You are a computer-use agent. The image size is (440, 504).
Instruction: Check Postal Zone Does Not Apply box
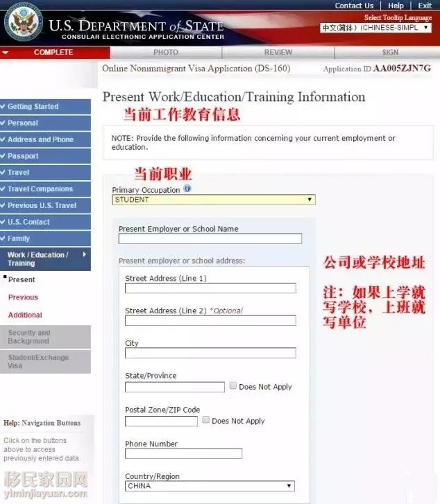click(x=205, y=419)
